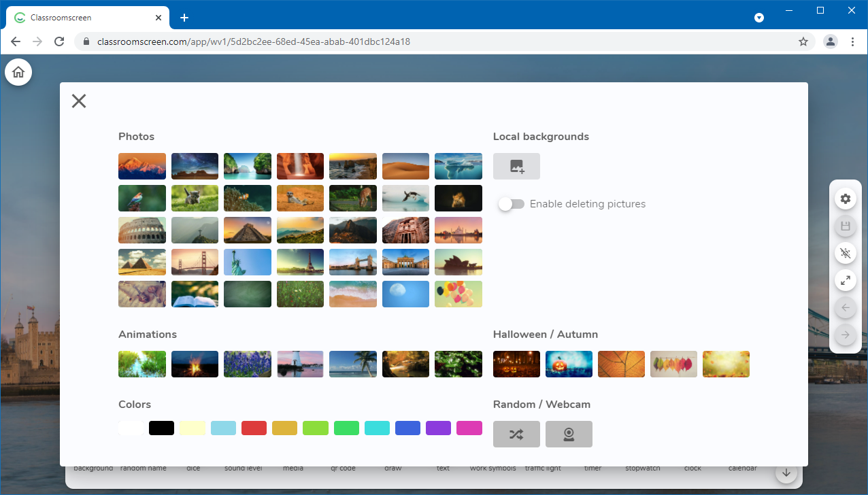Select the palm tree beach animation
This screenshot has height=495, width=868.
tap(353, 364)
